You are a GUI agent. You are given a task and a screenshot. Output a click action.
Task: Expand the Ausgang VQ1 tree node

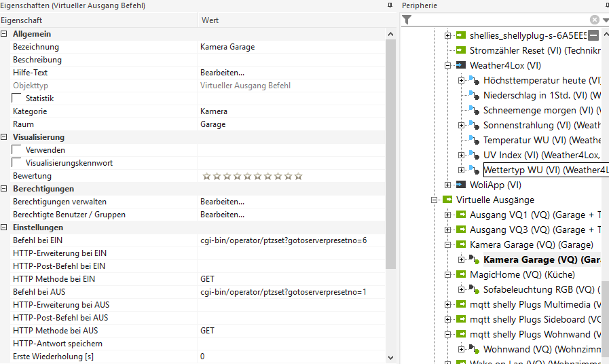click(448, 215)
